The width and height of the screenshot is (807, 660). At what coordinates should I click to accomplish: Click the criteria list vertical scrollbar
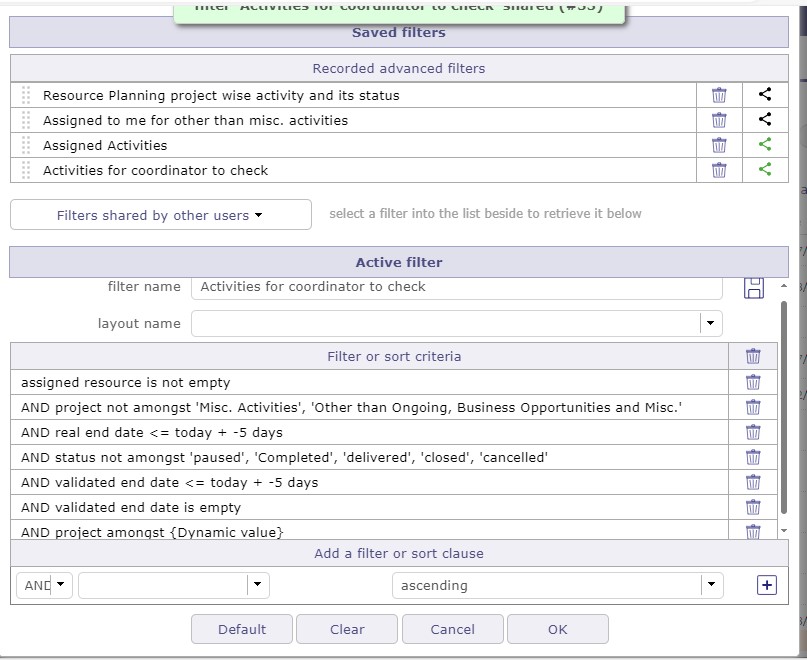(784, 400)
